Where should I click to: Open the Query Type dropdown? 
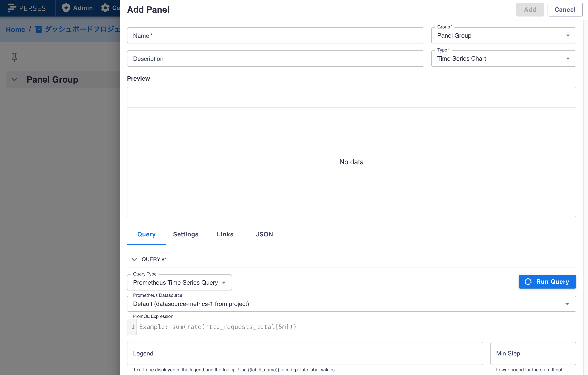coord(179,282)
